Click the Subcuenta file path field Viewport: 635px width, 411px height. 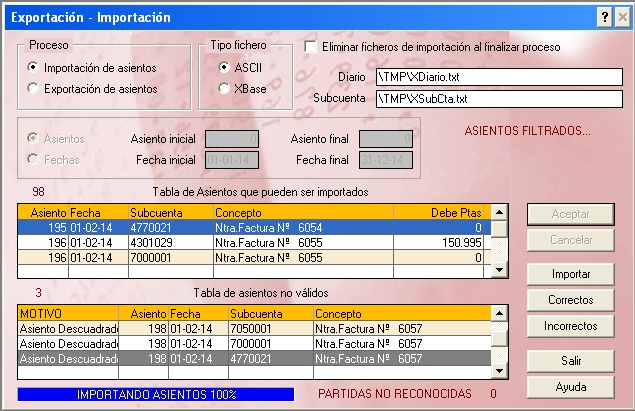coord(499,98)
